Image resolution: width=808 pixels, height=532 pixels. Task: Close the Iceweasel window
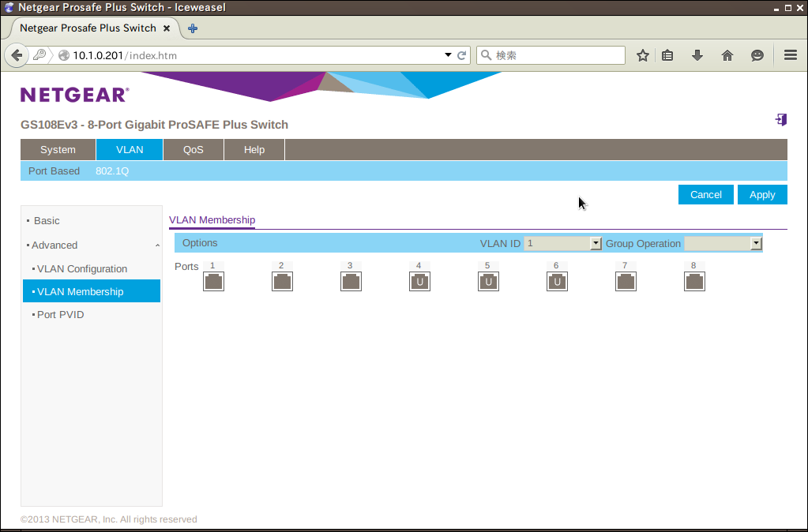pos(800,8)
